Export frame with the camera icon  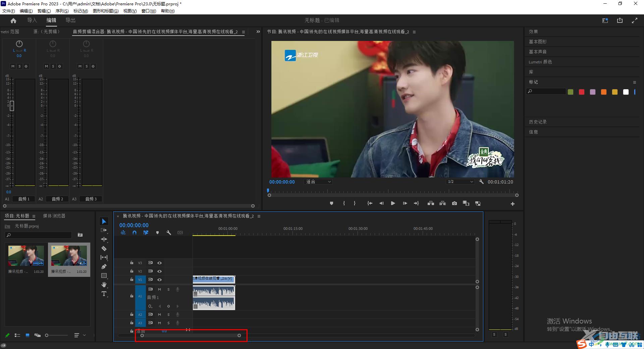[454, 203]
